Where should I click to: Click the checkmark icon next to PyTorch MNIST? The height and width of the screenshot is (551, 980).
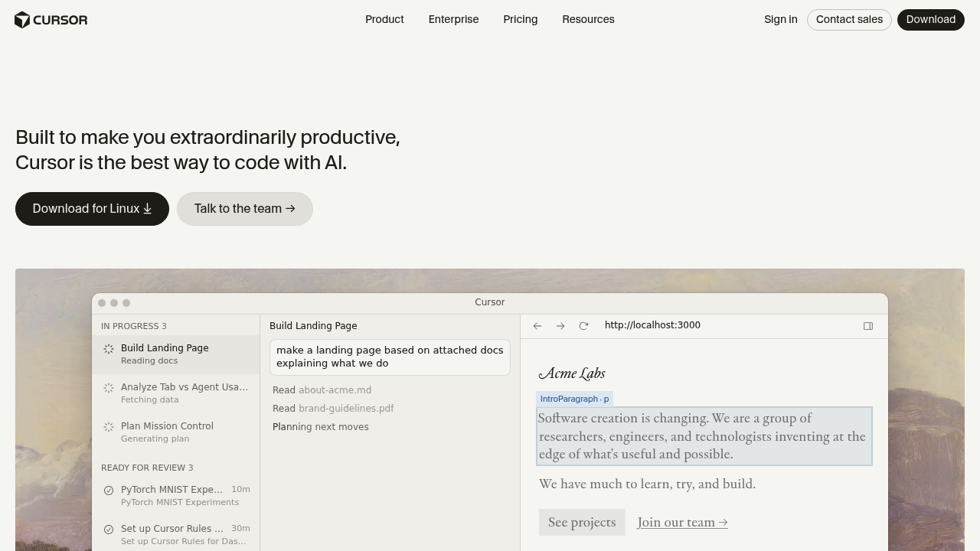109,491
